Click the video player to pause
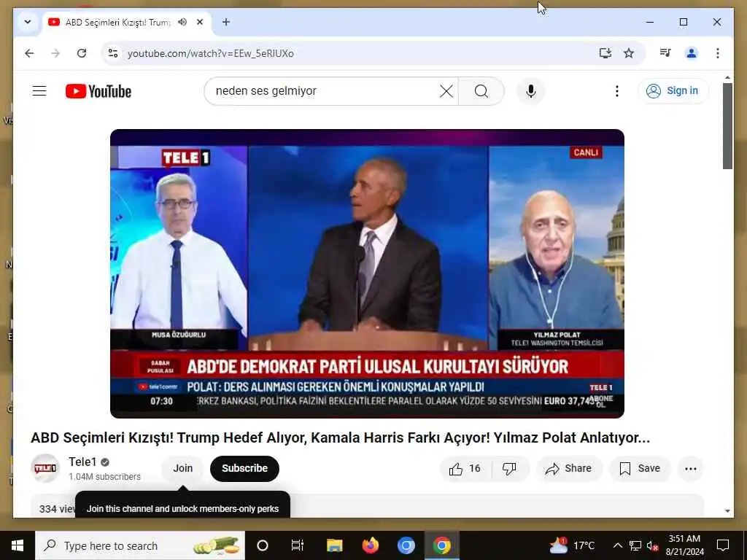This screenshot has width=747, height=560. tap(367, 274)
